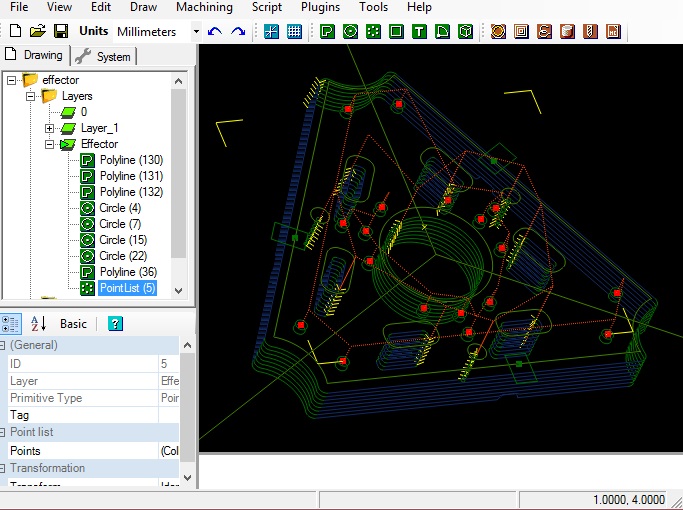Click the Tag property input field
The image size is (683, 510).
169,415
